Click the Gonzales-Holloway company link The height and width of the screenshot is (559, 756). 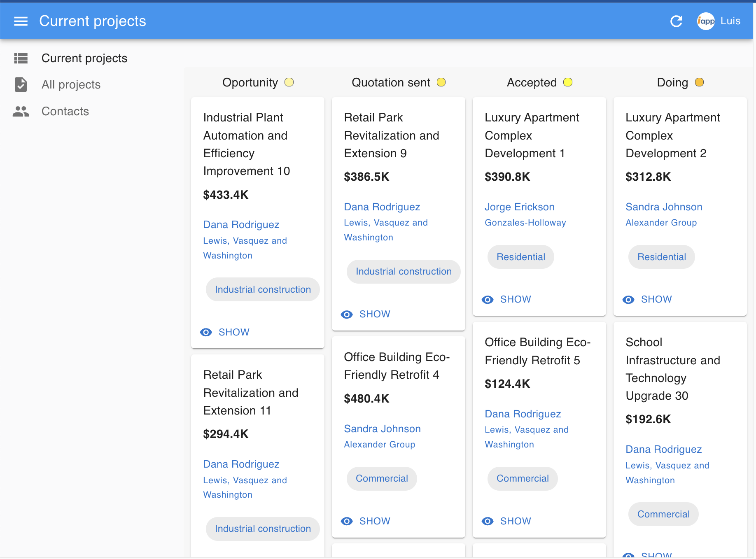pos(525,222)
